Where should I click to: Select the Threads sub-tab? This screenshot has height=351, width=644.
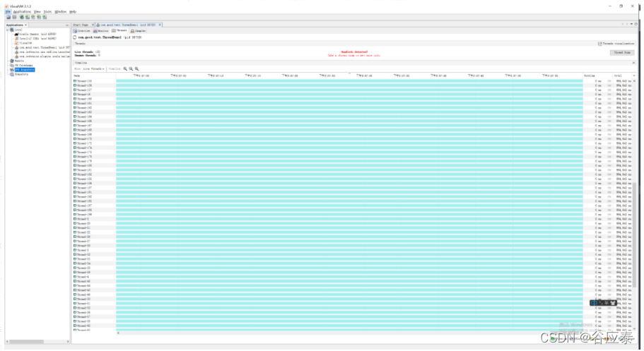click(119, 31)
